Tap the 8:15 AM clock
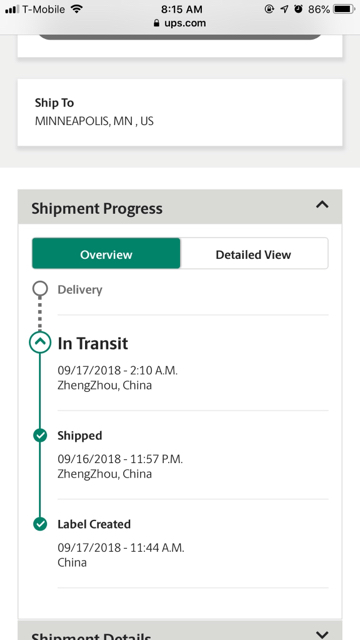This screenshot has height=640, width=360. click(x=181, y=9)
